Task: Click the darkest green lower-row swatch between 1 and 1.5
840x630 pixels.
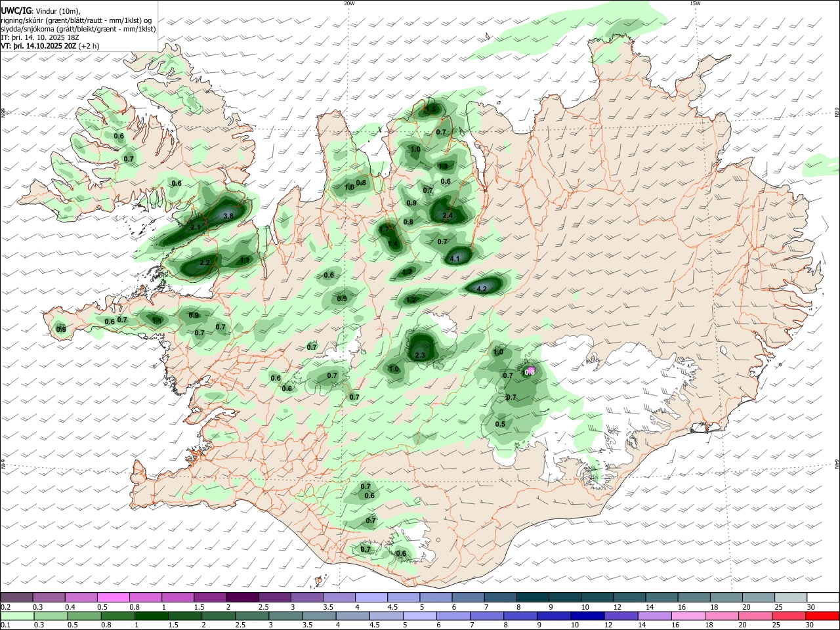Action: tap(152, 616)
